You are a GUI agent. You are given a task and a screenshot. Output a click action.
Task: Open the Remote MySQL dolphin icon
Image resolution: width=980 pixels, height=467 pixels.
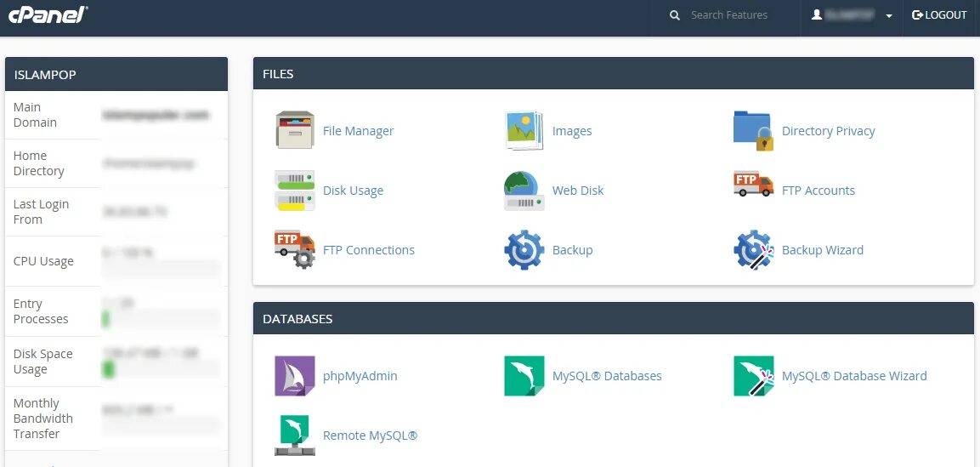pyautogui.click(x=295, y=436)
